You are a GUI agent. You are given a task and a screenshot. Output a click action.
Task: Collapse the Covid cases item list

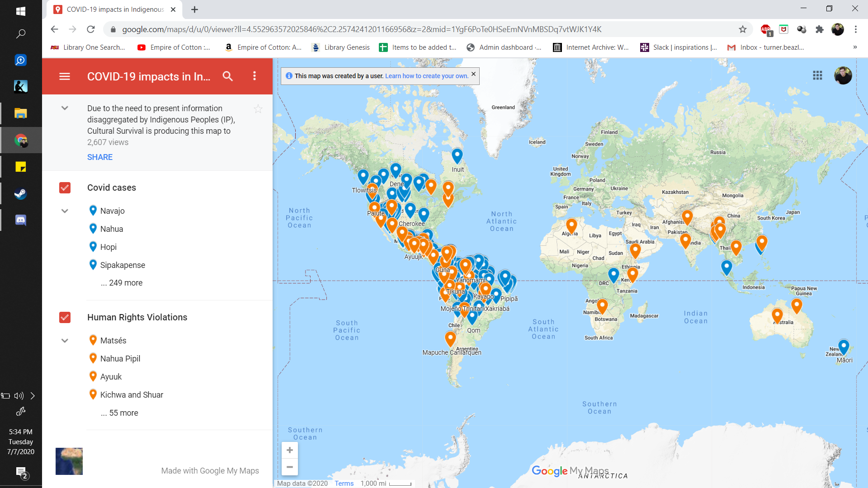[65, 211]
